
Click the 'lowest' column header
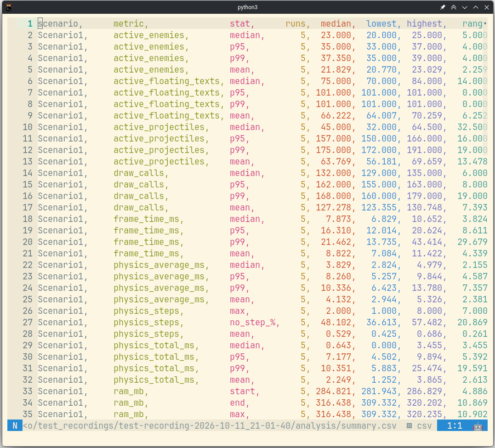tap(381, 24)
